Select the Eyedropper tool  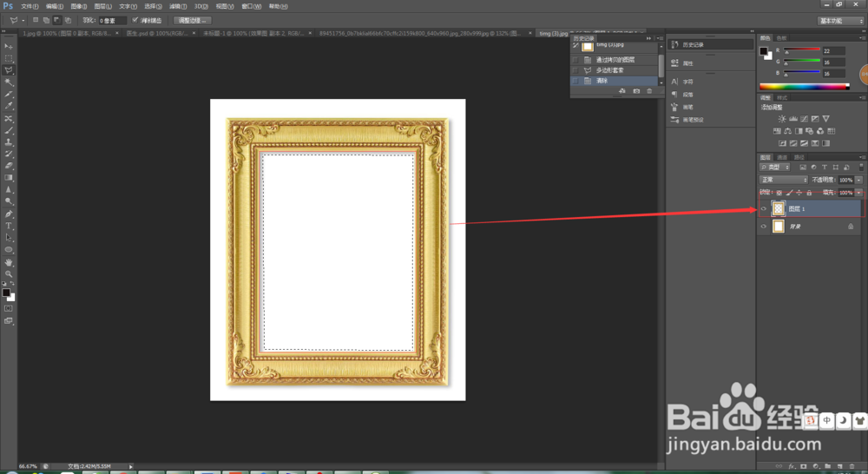tap(9, 106)
